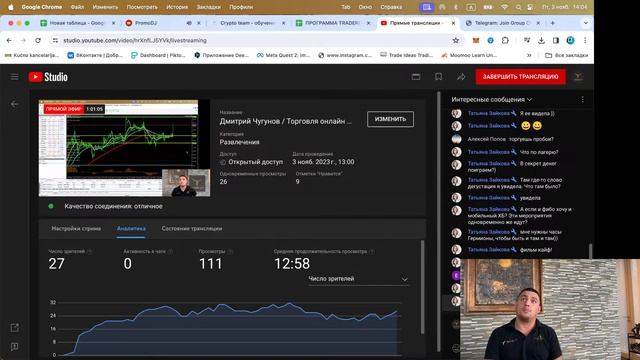
Task: Click the Chrome back navigation arrow
Action: pos(9,40)
